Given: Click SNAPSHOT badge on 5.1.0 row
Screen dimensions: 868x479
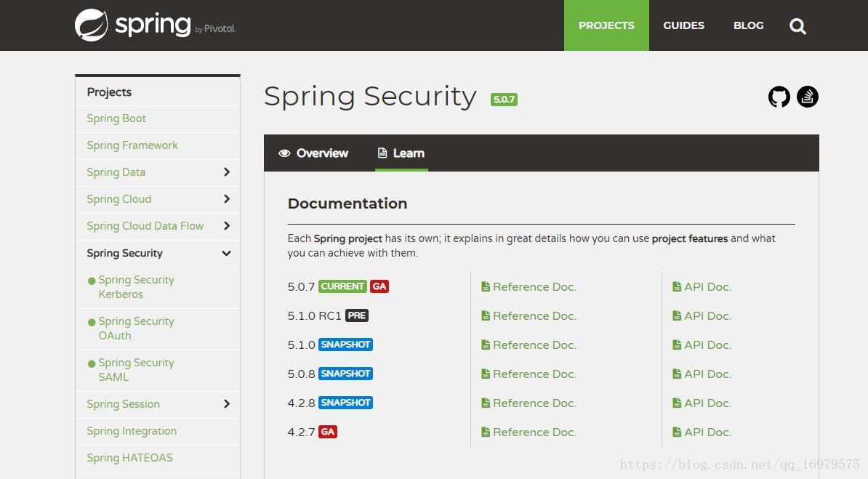Looking at the screenshot, I should tap(345, 345).
